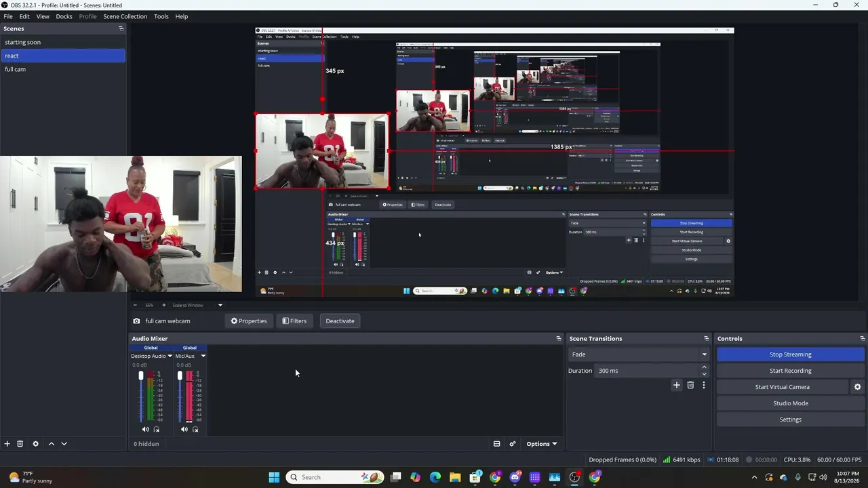Screen dimensions: 868x488
Task: Open source Properties
Action: point(249,321)
